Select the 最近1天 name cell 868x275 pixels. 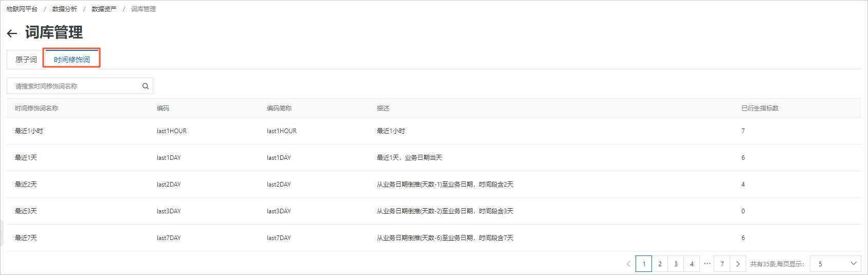tap(26, 158)
